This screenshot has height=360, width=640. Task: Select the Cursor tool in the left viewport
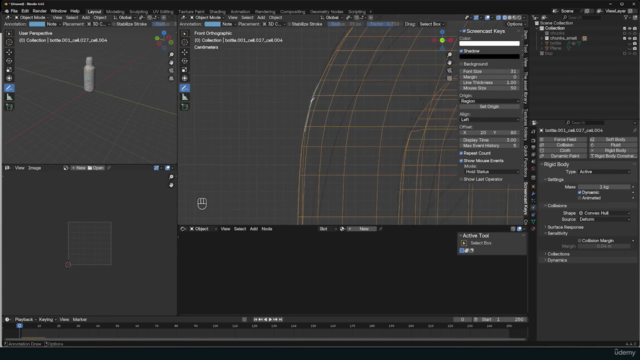point(9,42)
